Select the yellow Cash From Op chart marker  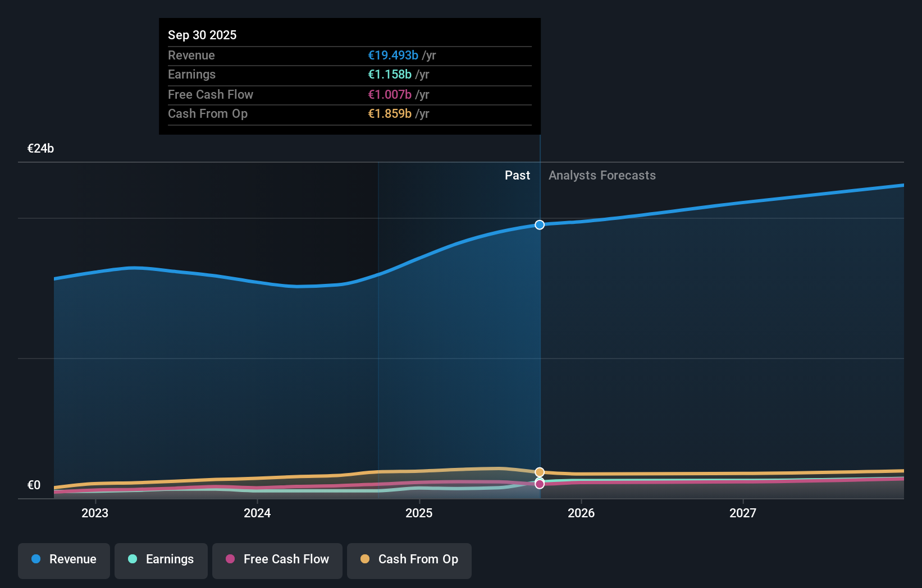tap(539, 472)
